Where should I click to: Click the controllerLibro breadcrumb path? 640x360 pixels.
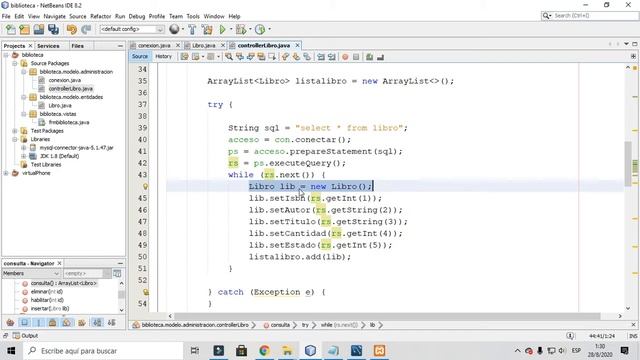195,325
